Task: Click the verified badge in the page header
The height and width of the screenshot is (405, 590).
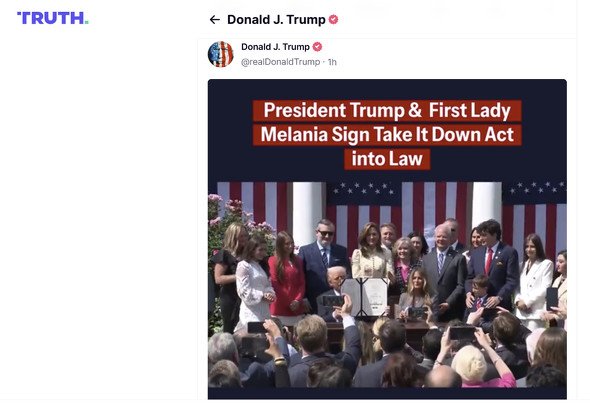Action: 333,20
